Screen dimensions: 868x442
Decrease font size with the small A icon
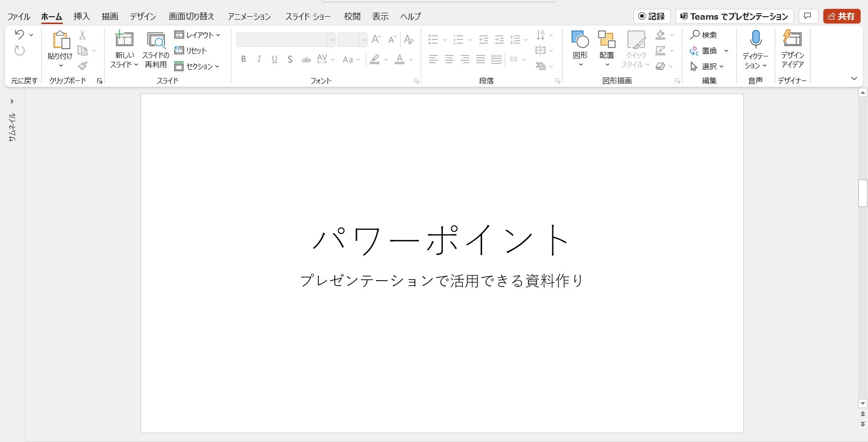click(392, 39)
